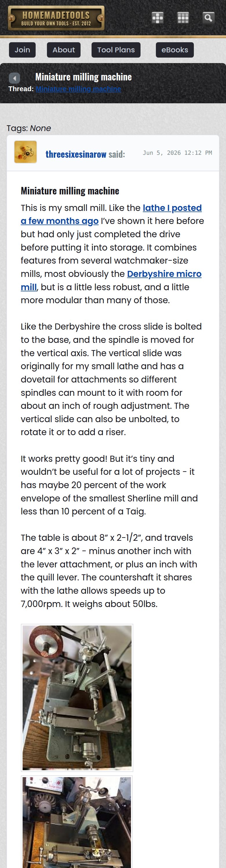The width and height of the screenshot is (226, 868).
Task: Visit threesixesinarow's user profile
Action: [76, 154]
